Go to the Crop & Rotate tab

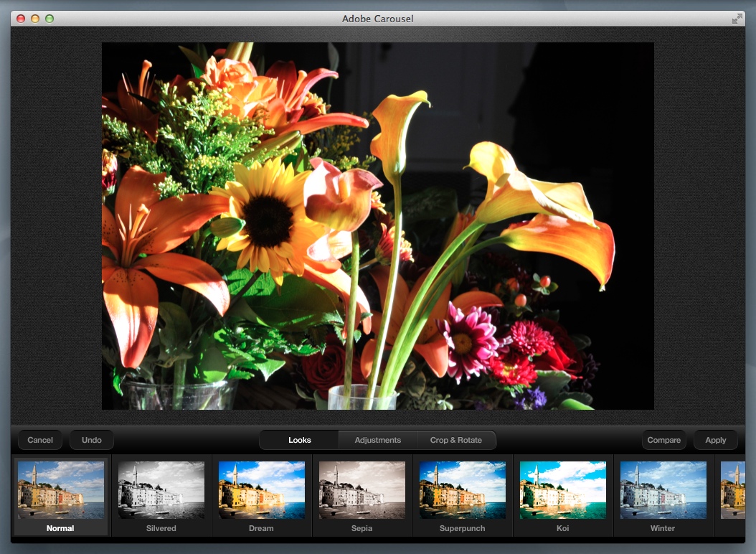455,440
